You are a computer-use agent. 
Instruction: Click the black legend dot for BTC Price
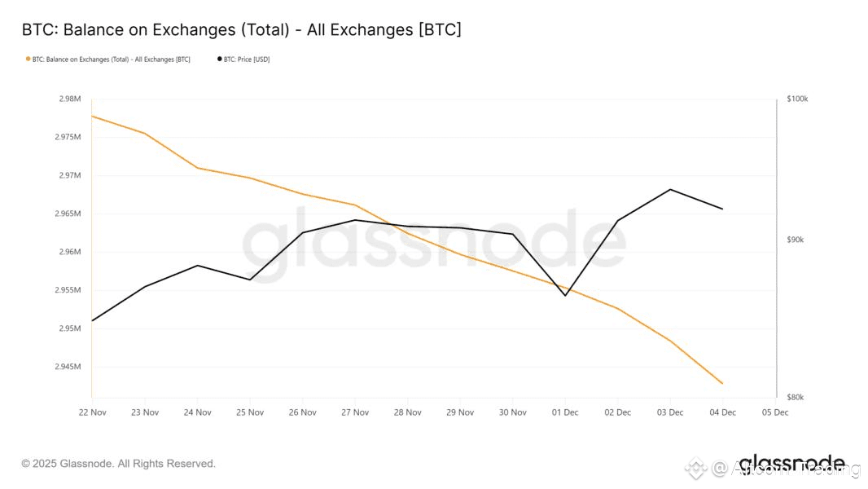click(219, 59)
